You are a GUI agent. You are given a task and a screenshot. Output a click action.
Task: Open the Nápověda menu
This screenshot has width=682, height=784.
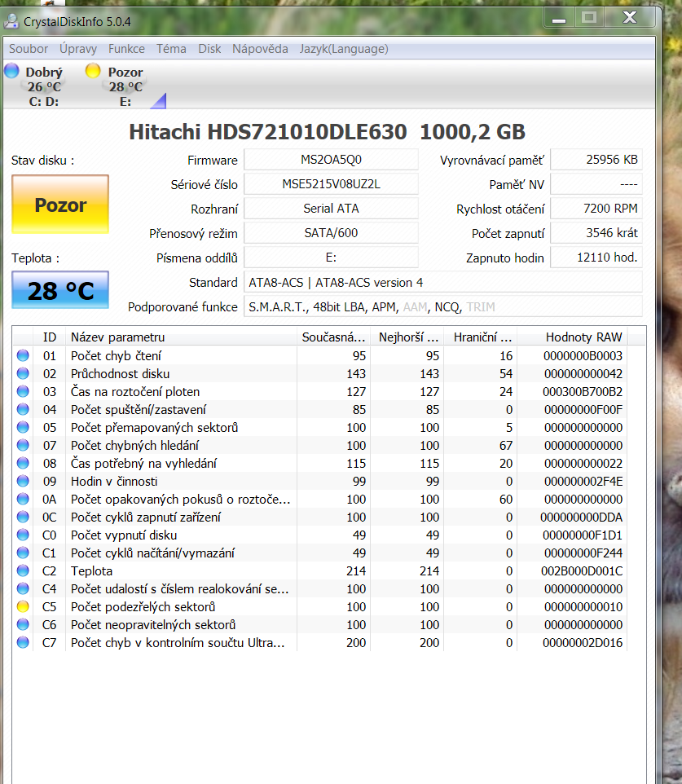(x=260, y=49)
